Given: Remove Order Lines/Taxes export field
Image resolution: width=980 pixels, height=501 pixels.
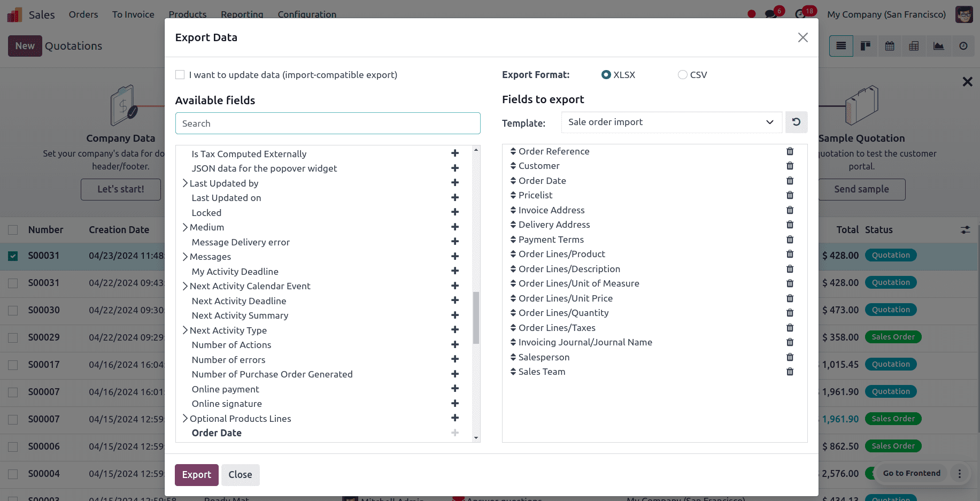Looking at the screenshot, I should (790, 328).
